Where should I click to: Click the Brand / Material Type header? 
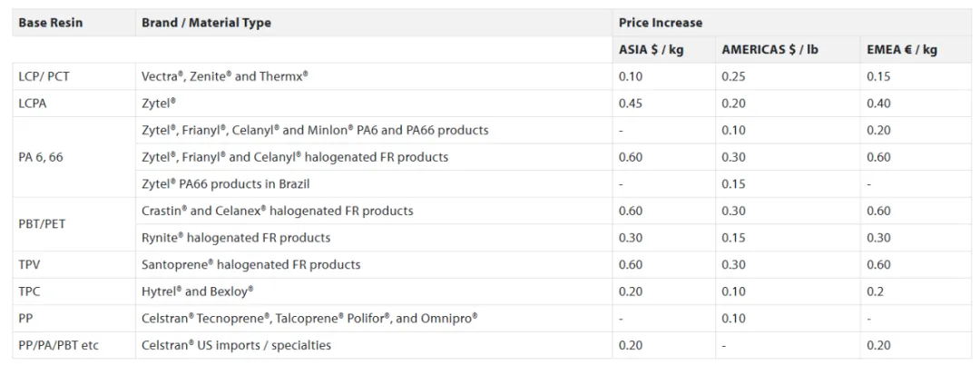(x=206, y=23)
